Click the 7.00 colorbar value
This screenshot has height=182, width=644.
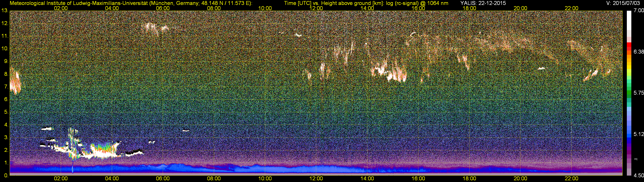coord(638,10)
